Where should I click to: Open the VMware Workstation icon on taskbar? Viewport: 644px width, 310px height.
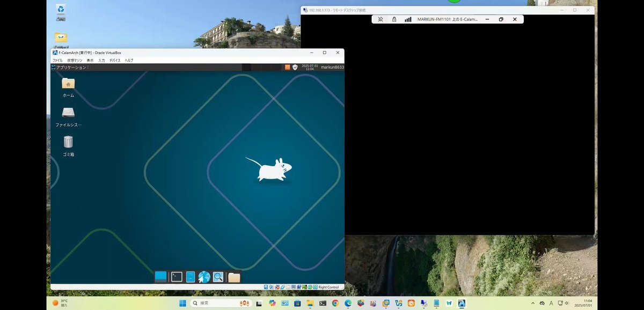(x=386, y=303)
